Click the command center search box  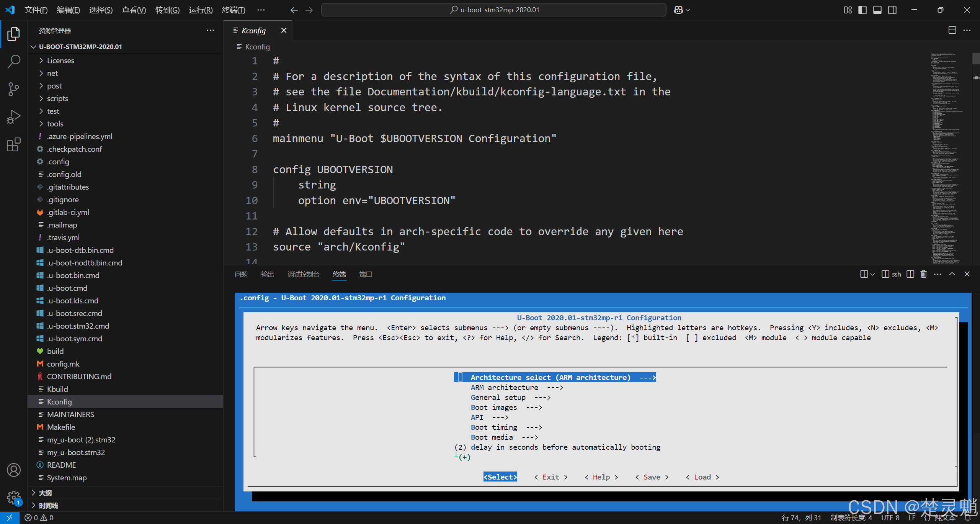493,10
